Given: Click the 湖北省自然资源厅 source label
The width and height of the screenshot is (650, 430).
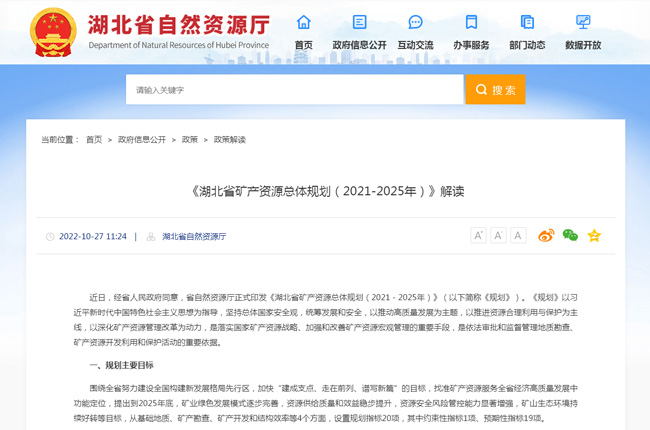Looking at the screenshot, I should (194, 237).
